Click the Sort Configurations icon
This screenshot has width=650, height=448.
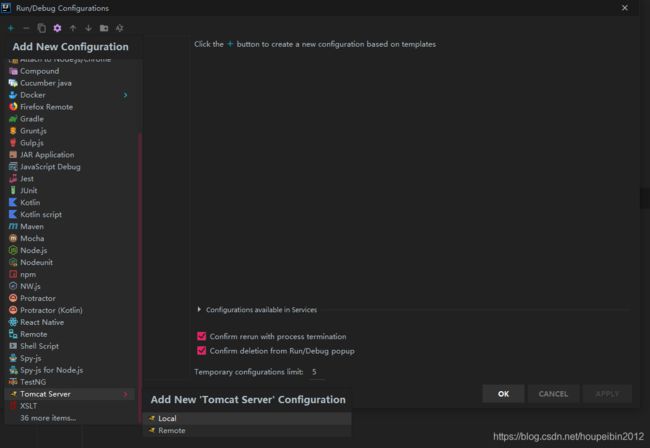coord(119,28)
